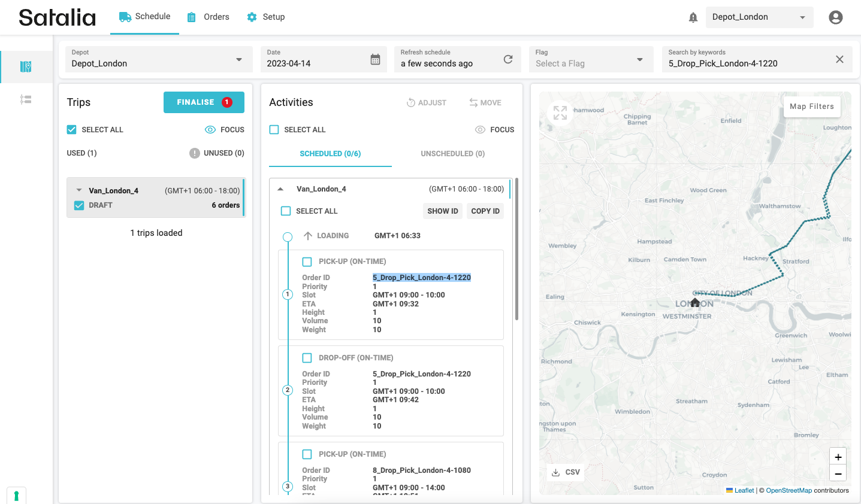861x504 pixels.
Task: Open the Select a Flag dropdown
Action: (590, 59)
